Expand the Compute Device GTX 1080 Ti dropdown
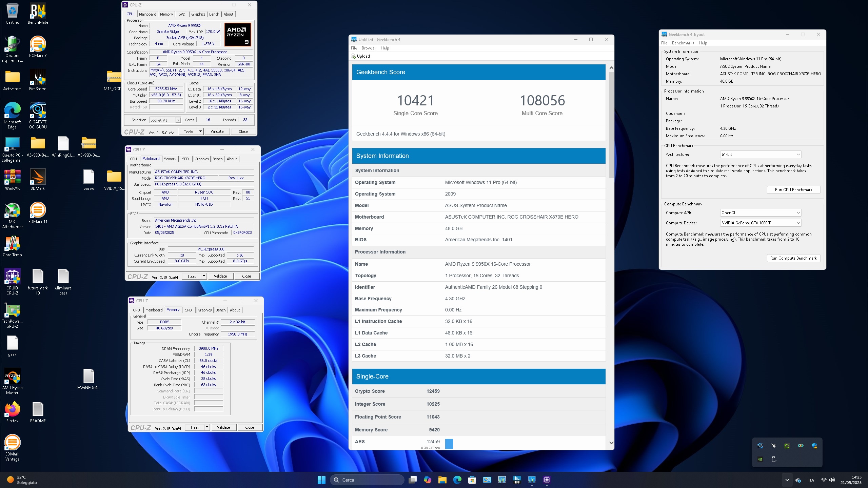The image size is (868, 488). [x=761, y=223]
